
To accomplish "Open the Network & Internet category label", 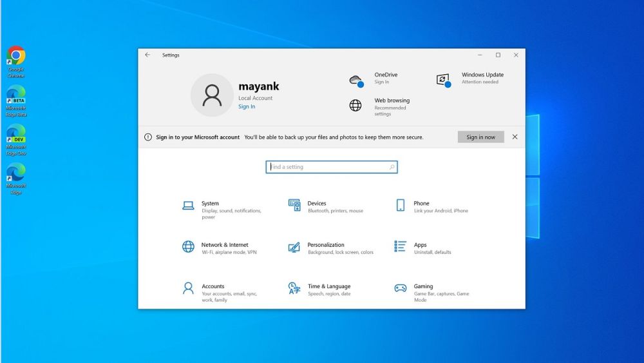I will [x=225, y=244].
